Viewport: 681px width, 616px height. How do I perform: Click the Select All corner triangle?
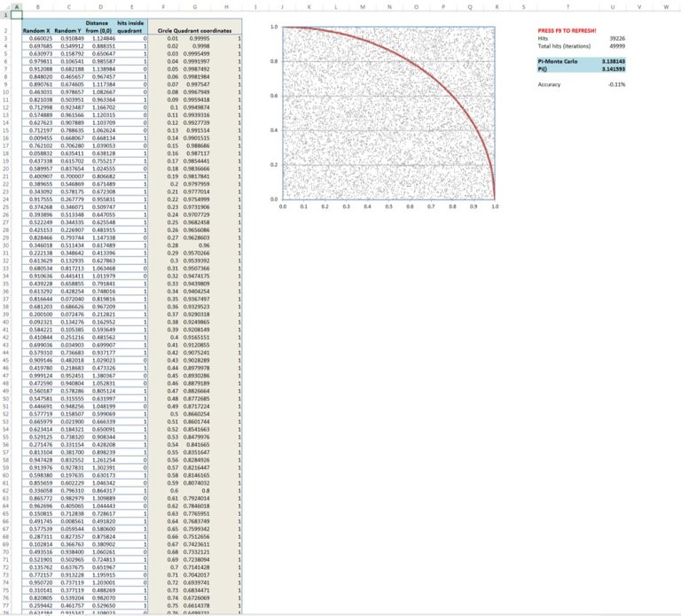[x=4, y=7]
